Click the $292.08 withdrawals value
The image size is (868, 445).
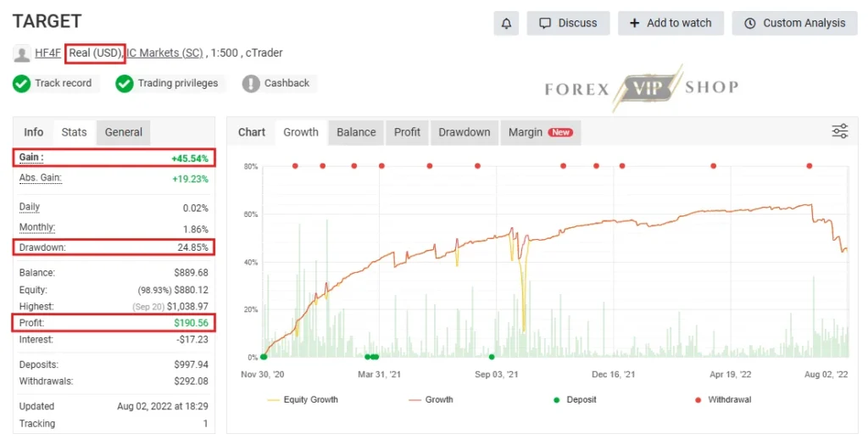point(191,381)
